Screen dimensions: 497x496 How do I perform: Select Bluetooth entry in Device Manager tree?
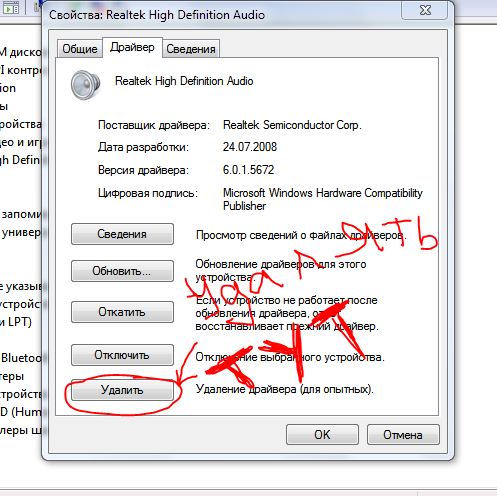tap(21, 358)
